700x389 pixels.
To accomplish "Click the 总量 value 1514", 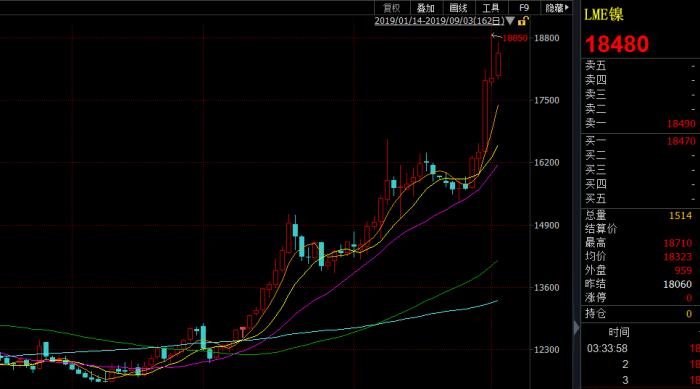I will 680,216.
